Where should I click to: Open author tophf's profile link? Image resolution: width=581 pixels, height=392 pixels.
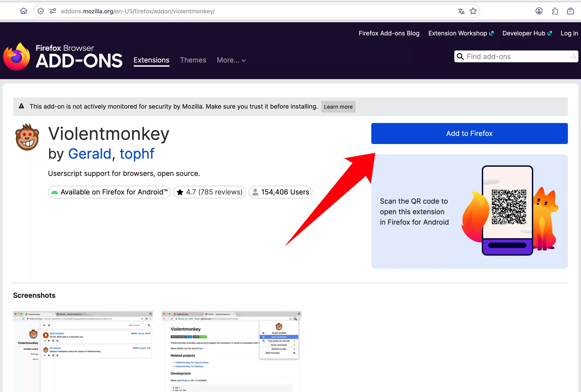pos(137,153)
